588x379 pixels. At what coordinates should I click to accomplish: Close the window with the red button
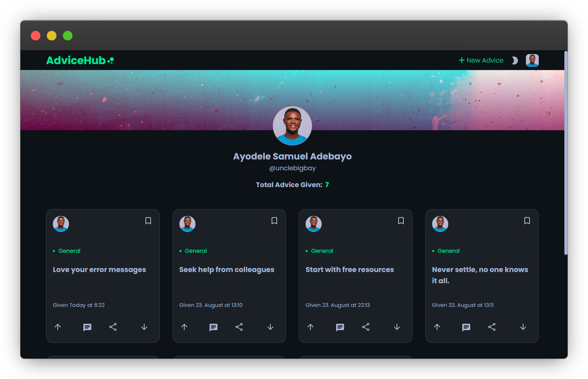[x=36, y=36]
